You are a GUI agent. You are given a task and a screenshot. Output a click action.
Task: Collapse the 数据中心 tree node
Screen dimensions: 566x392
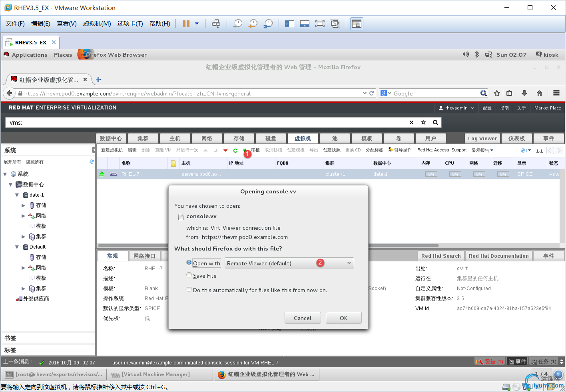[11, 185]
